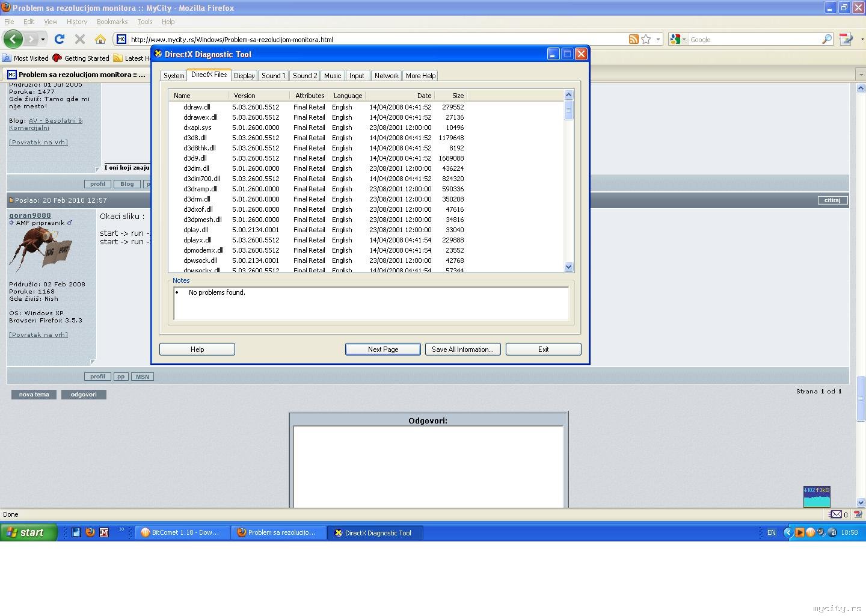Switch to the System tab in DirectX Diagnostic Tool

point(174,76)
